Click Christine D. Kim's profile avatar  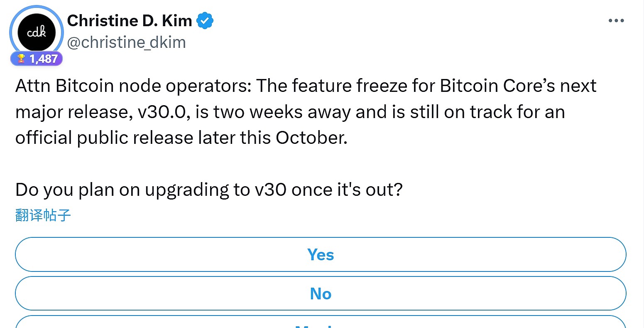point(37,32)
